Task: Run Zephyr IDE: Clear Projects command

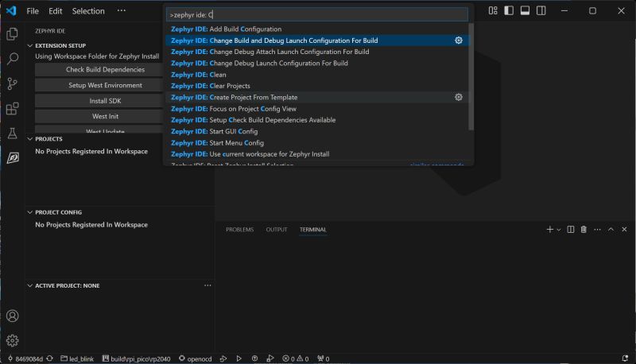Action: 316,86
